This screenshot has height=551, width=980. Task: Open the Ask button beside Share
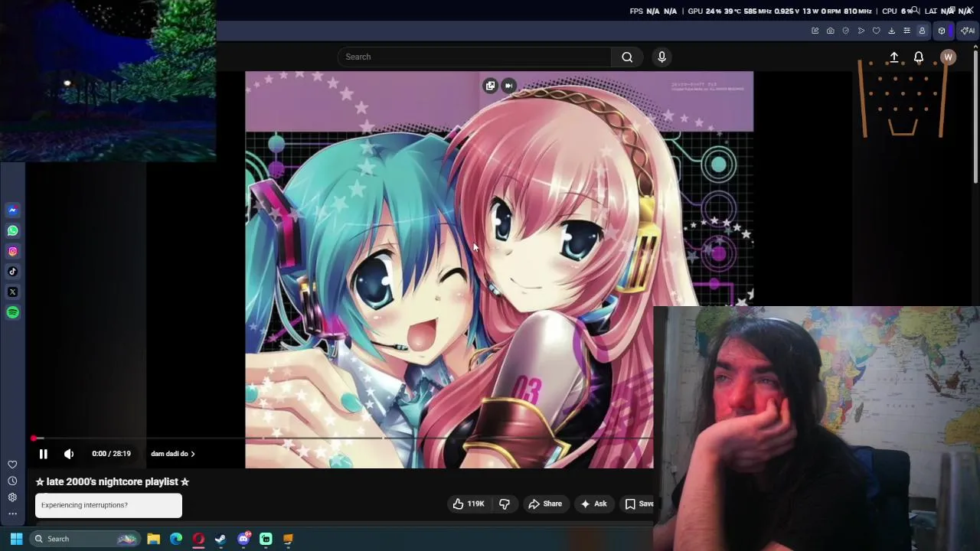coord(594,504)
